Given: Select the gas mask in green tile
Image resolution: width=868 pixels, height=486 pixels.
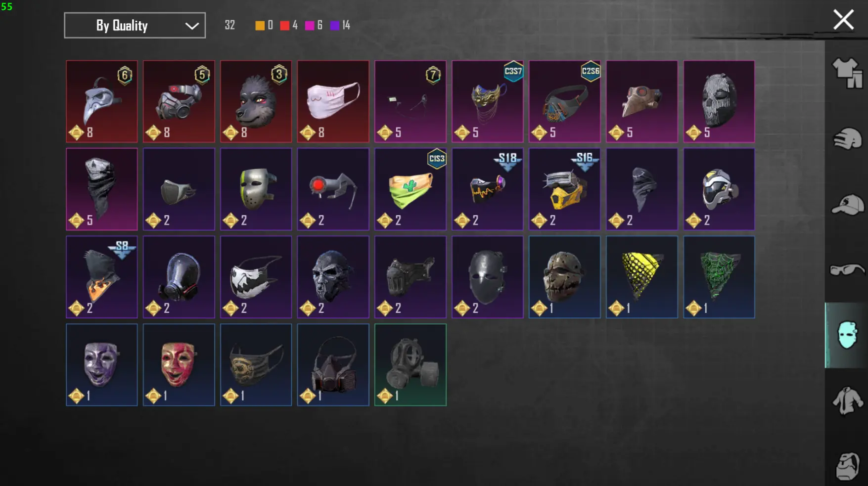Looking at the screenshot, I should [411, 365].
